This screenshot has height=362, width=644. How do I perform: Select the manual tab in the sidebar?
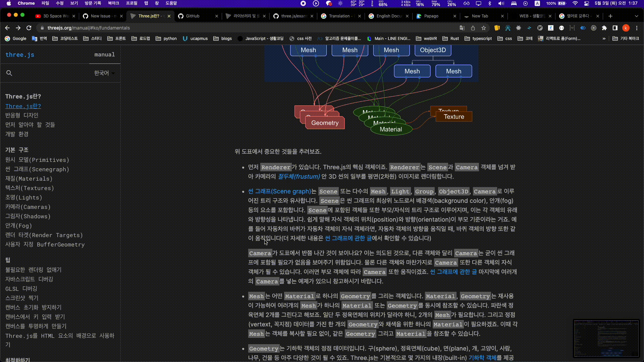coord(105,54)
